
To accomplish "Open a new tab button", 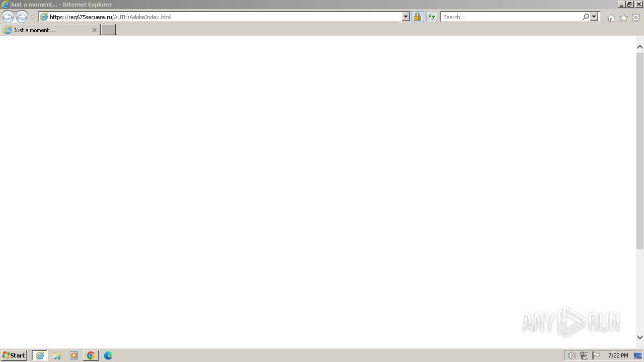I will pos(108,30).
